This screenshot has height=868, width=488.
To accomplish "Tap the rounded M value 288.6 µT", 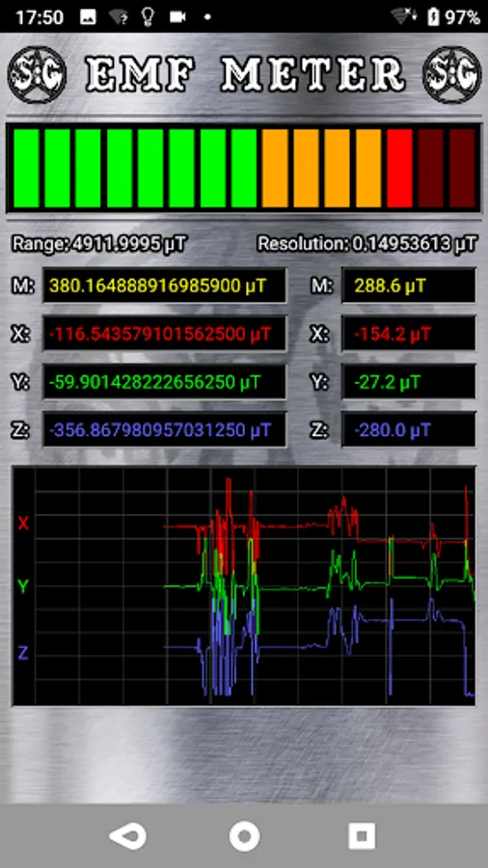I will tap(408, 285).
